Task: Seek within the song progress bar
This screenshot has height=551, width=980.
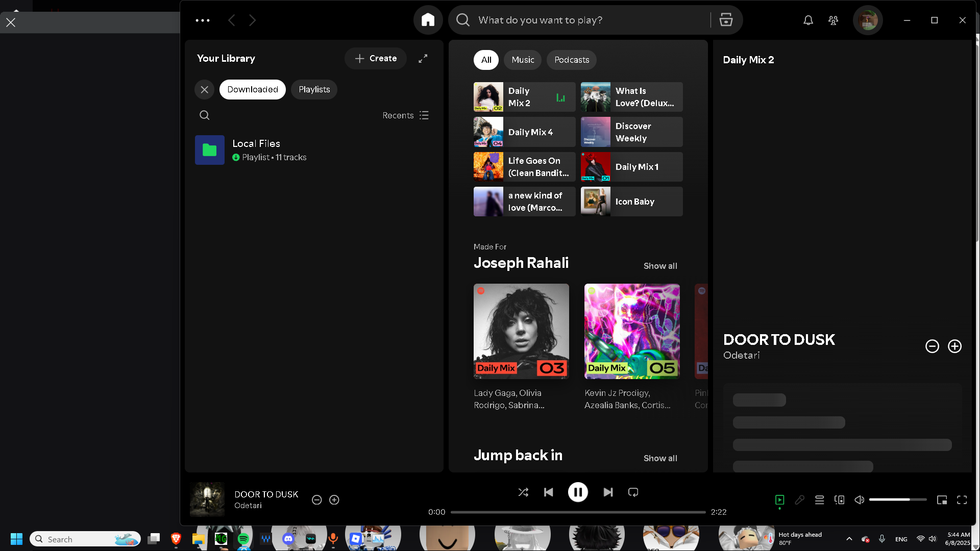Action: click(x=578, y=512)
